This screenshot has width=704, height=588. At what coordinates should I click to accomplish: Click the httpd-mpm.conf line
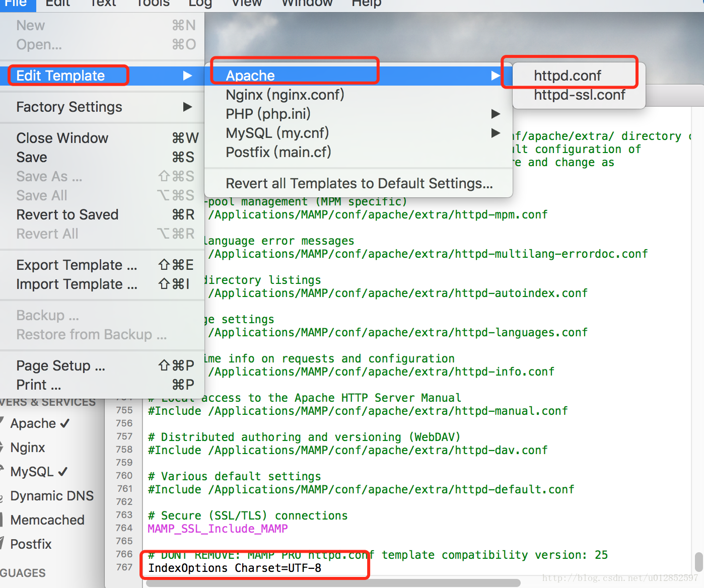pyautogui.click(x=378, y=214)
